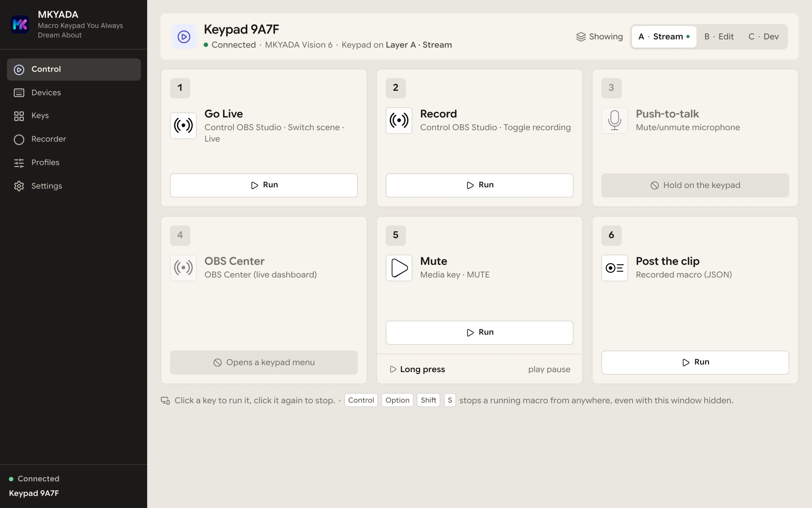
Task: Click the Hold on the keypad button
Action: pyautogui.click(x=695, y=185)
